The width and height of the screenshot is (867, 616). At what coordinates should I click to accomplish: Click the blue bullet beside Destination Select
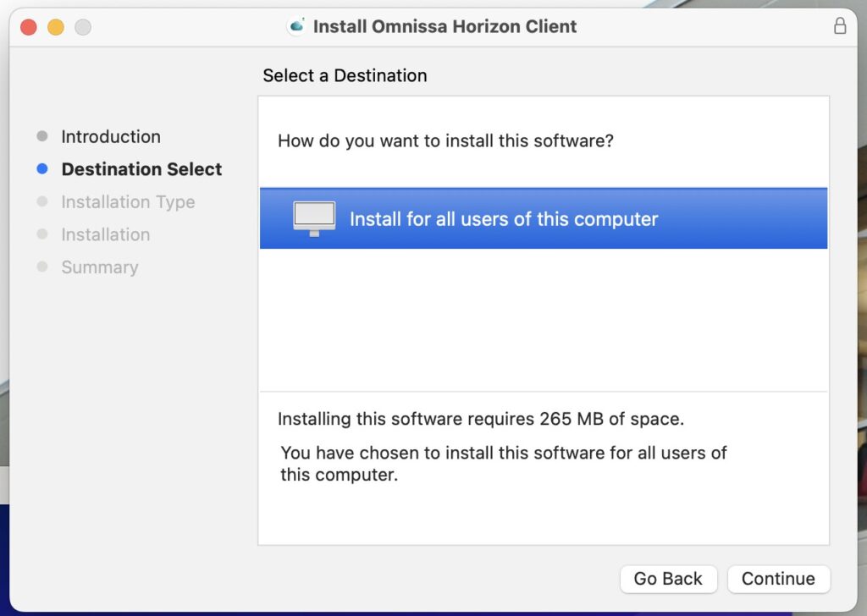[x=42, y=169]
